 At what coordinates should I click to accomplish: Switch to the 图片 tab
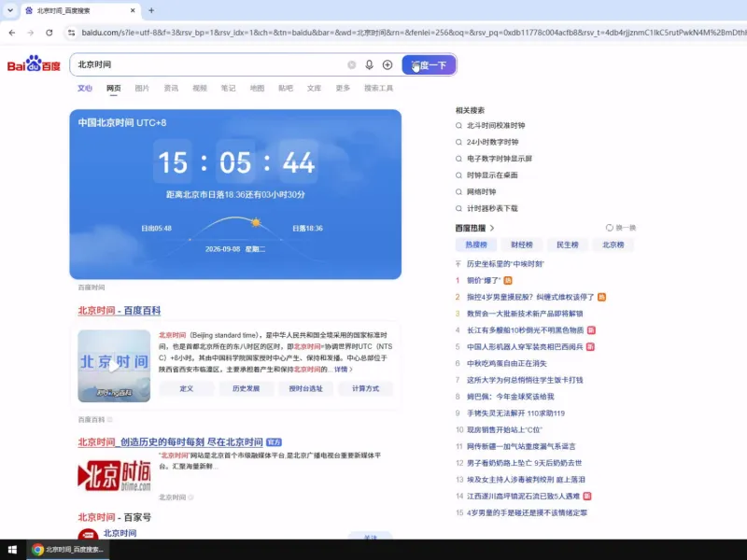[x=142, y=88]
